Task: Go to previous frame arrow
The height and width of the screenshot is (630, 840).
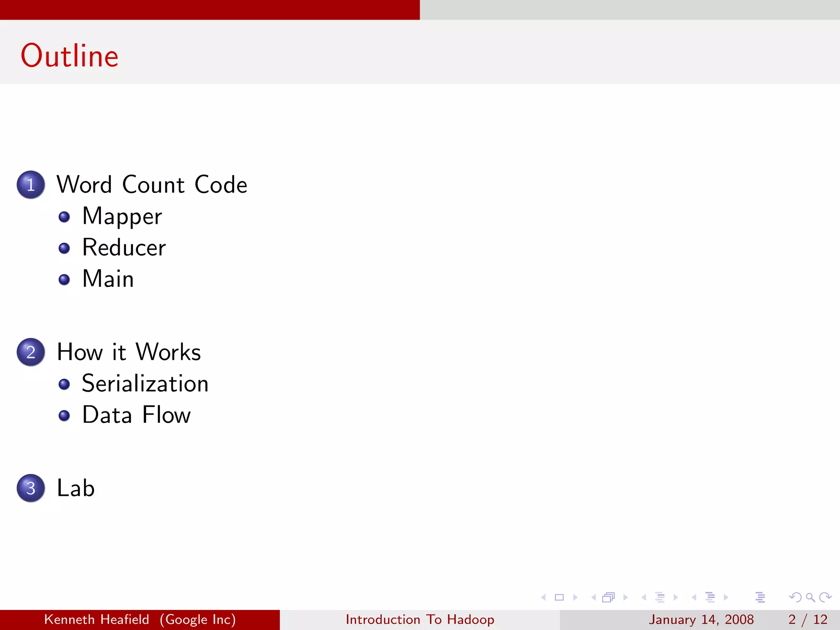Action: pos(593,598)
